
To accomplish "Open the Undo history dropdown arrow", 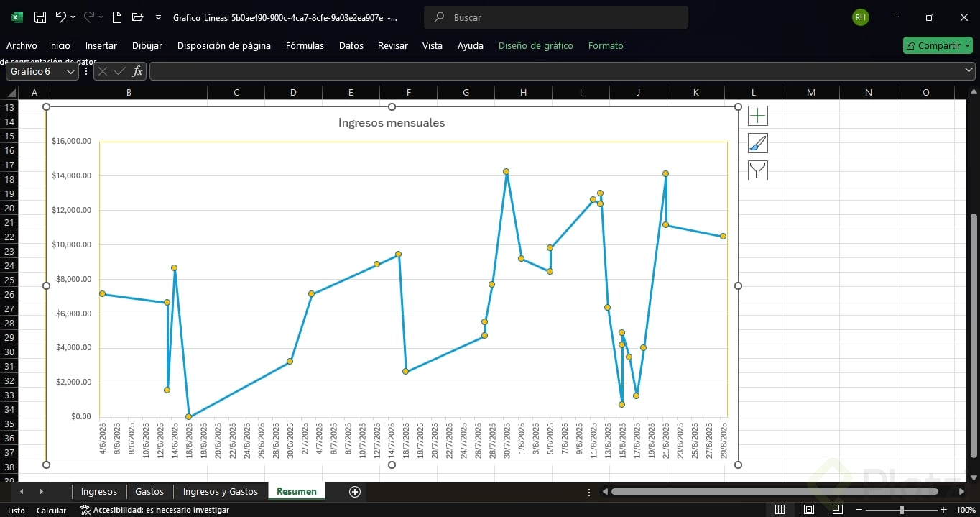I will pos(73,17).
